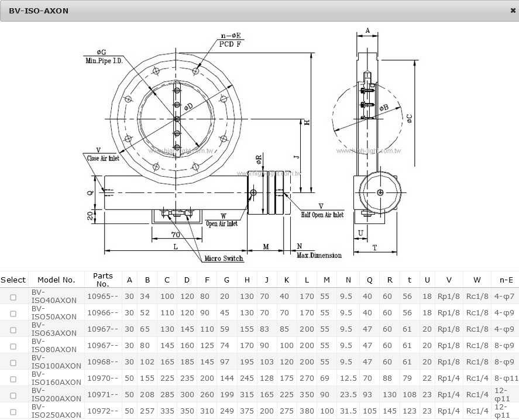The width and height of the screenshot is (519, 420).
Task: Click parts number 10965--
Action: (102, 297)
